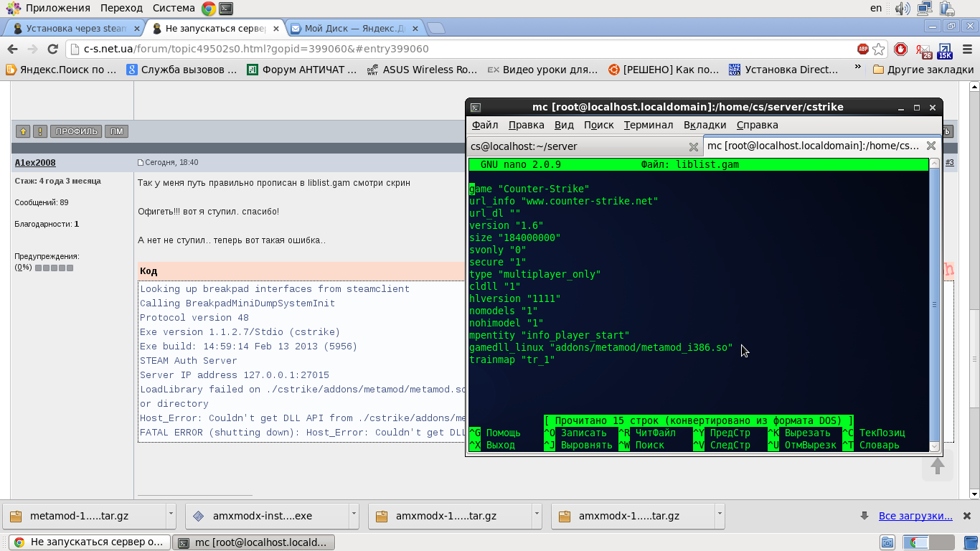Click the terminal's vertical scrollbar handle

coord(934,304)
